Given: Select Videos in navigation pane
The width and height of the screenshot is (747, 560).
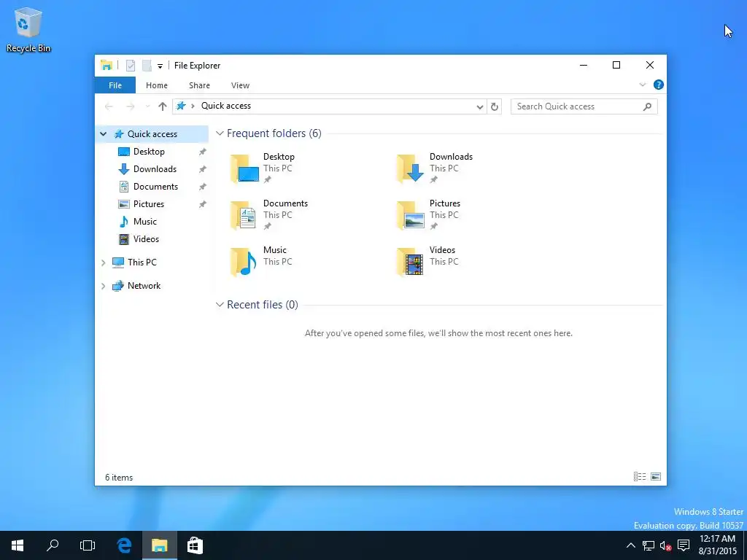Looking at the screenshot, I should [x=139, y=239].
